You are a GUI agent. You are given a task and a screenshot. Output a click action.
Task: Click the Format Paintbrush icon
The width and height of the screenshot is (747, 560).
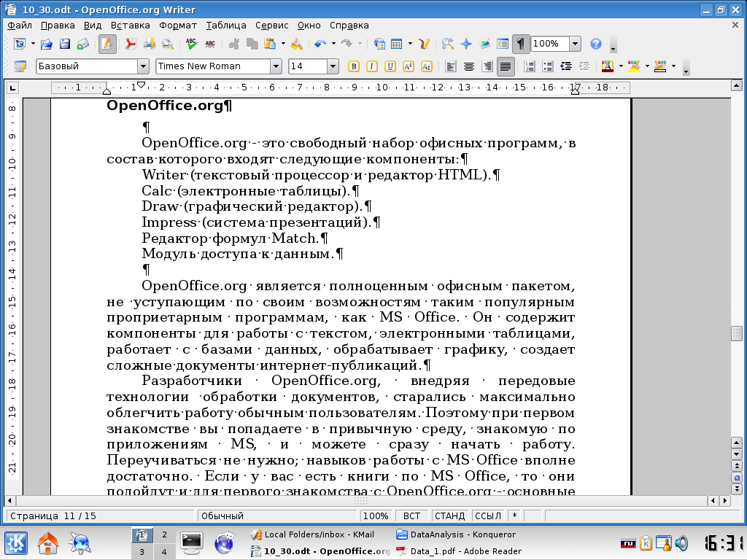point(296,44)
